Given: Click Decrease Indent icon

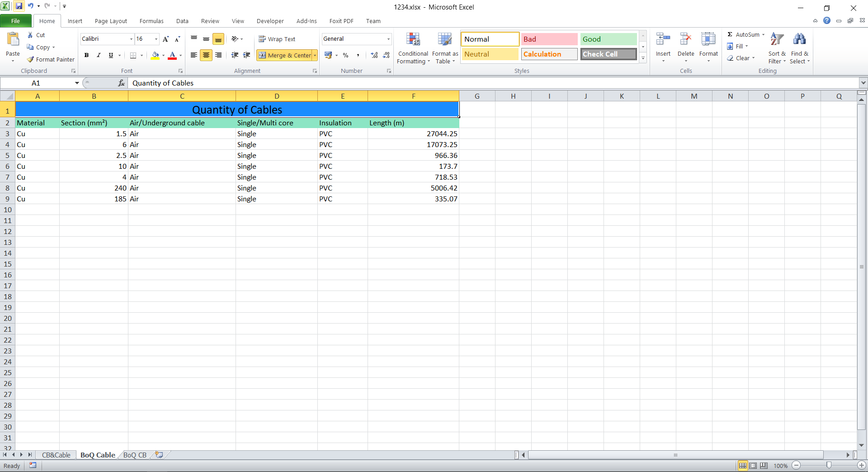Looking at the screenshot, I should 235,55.
